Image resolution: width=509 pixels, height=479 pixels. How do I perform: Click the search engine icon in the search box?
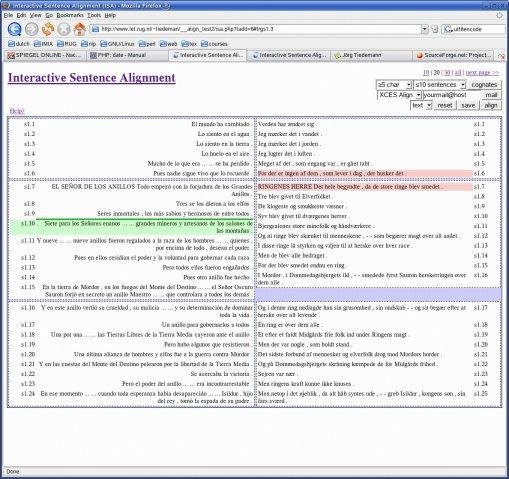448,29
